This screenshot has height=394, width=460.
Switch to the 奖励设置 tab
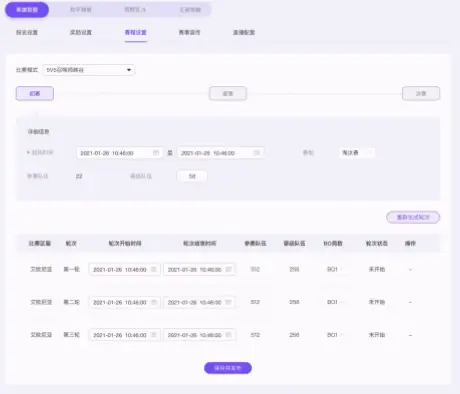click(81, 32)
